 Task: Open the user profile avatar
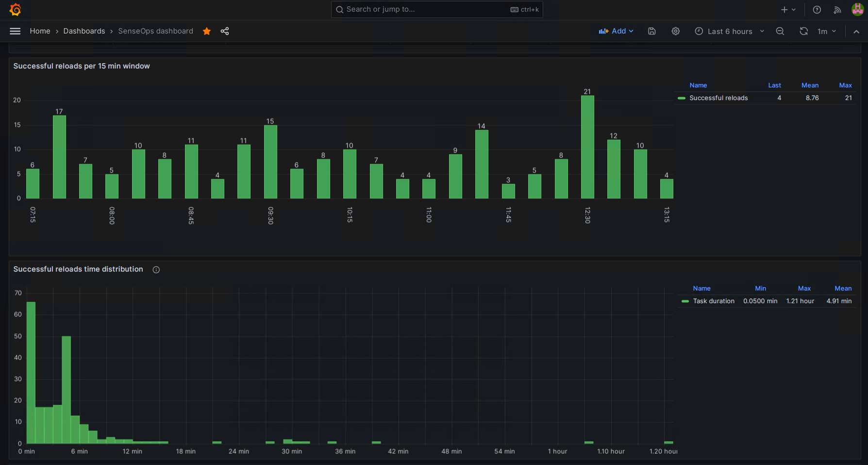[857, 10]
